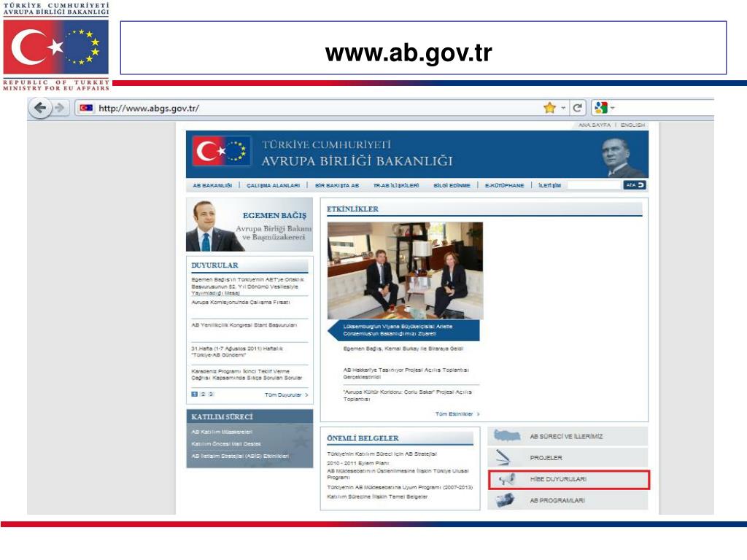
Task: Click the ETKİNLİKLER section heading
Action: tap(352, 209)
